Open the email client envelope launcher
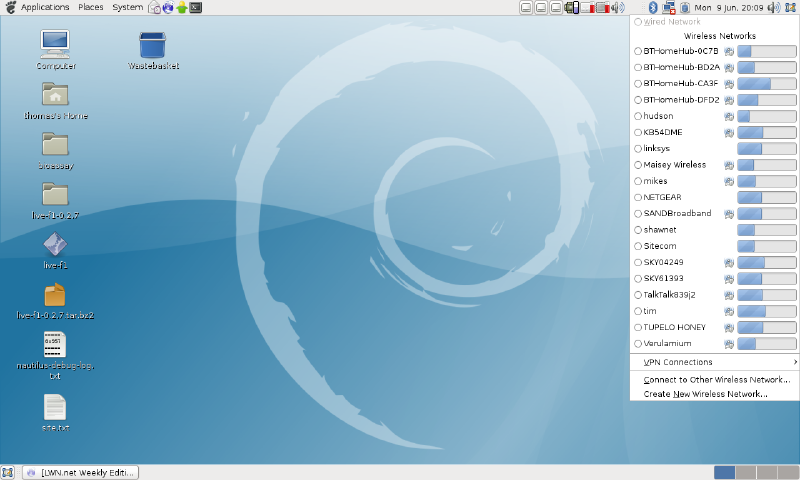800x480 pixels. click(x=155, y=8)
